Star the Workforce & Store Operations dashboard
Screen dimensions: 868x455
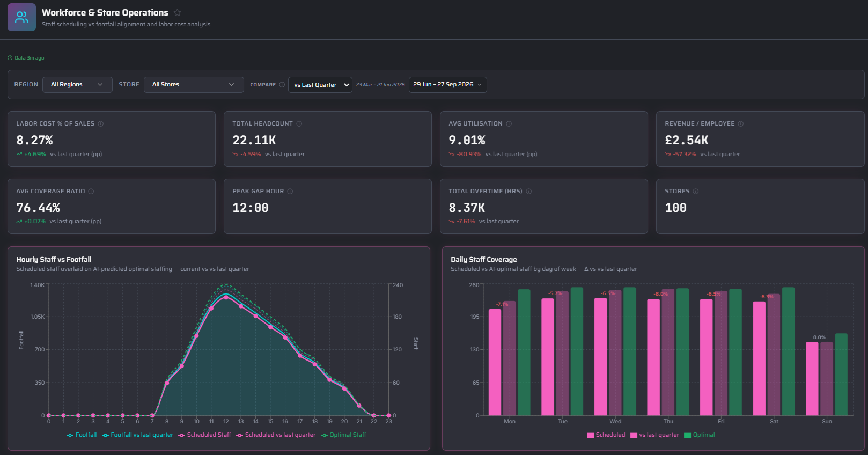[178, 13]
